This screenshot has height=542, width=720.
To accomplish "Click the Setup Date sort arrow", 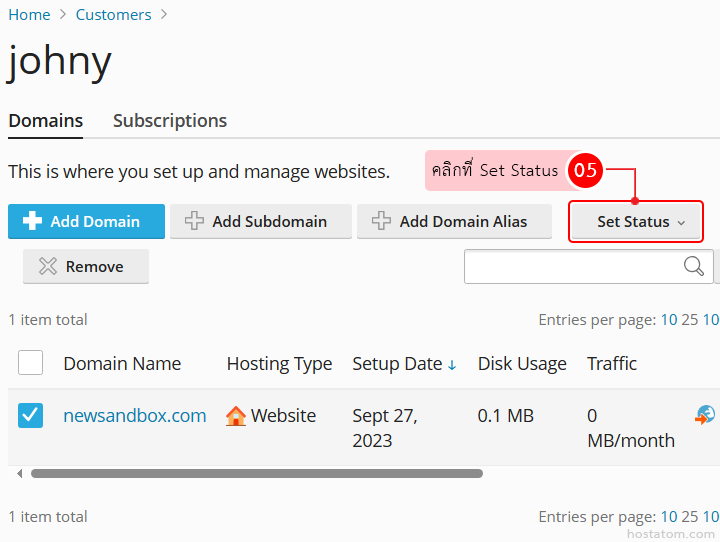I will coord(452,365).
